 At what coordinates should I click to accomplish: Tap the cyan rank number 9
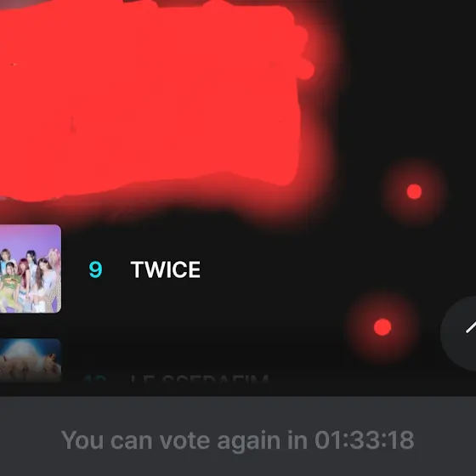click(x=95, y=269)
